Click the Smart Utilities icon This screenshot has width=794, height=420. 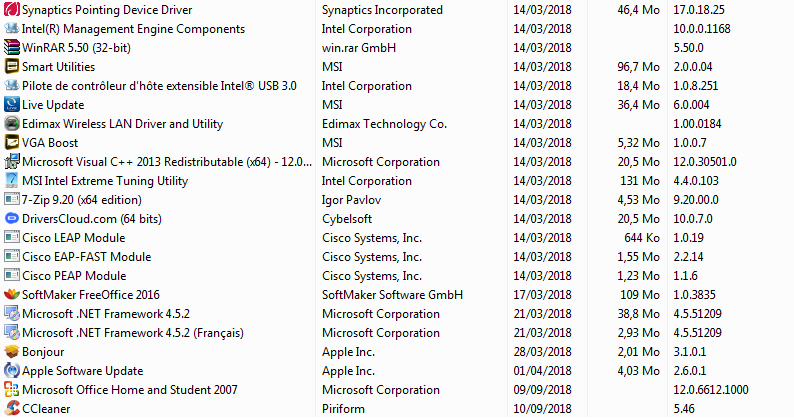(x=12, y=67)
